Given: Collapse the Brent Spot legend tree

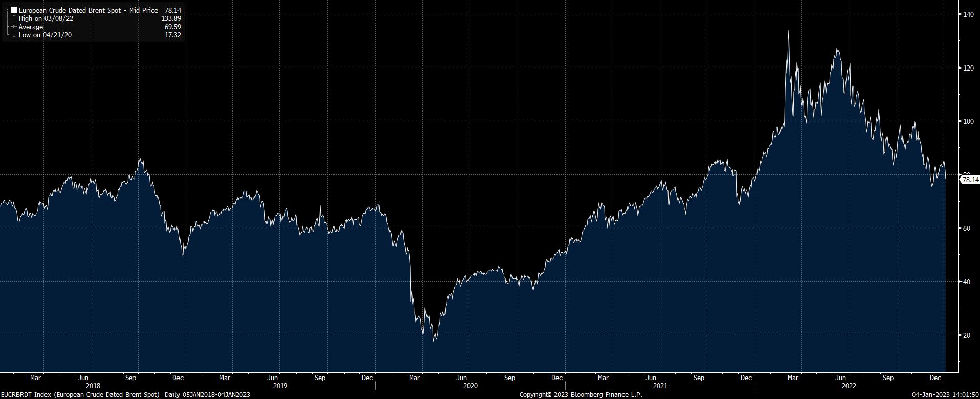Looking at the screenshot, I should 7,10.
